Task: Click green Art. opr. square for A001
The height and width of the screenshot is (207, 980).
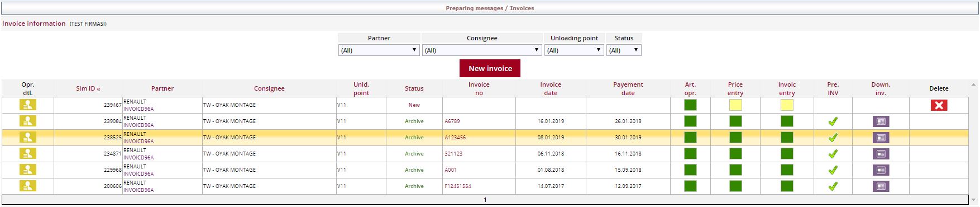Action: (x=690, y=170)
